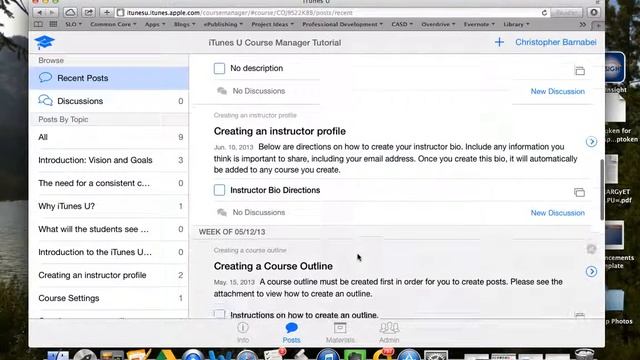This screenshot has height=360, width=640.
Task: Open the material icon beside Instructor Bio Directions
Action: coord(579,192)
